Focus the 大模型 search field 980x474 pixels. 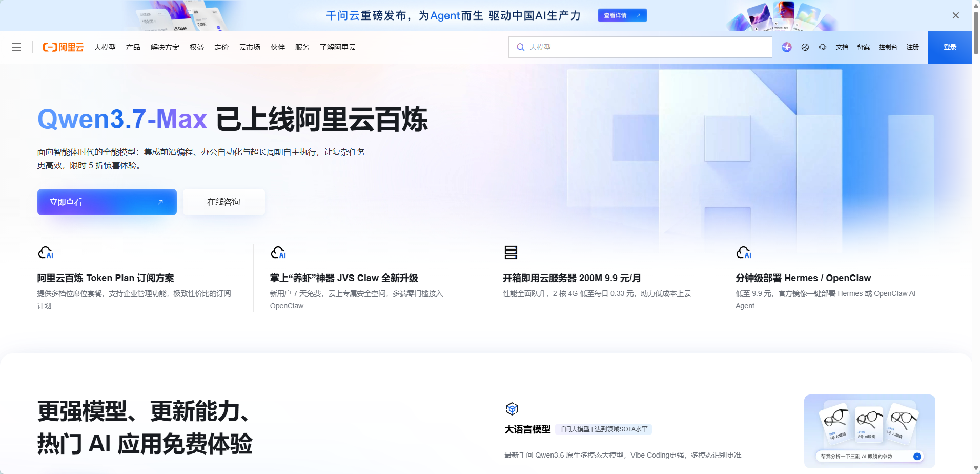tap(640, 47)
